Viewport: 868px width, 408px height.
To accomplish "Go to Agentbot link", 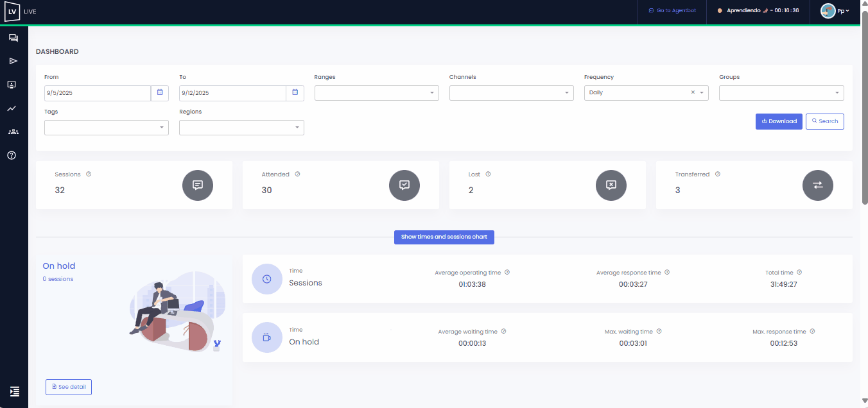I will [672, 11].
